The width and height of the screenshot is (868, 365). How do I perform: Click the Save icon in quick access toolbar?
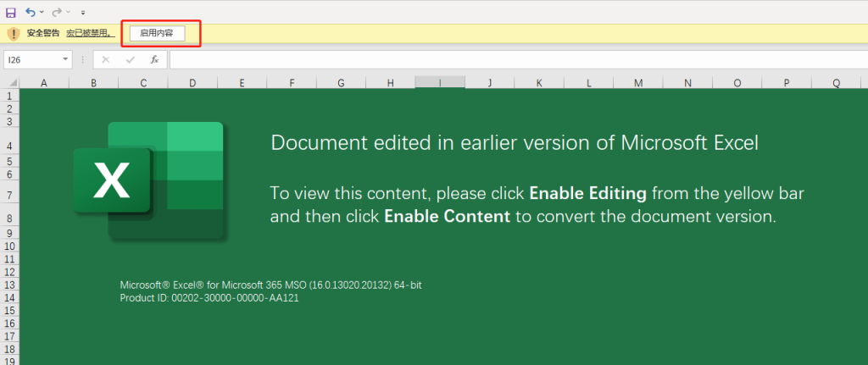pos(10,12)
